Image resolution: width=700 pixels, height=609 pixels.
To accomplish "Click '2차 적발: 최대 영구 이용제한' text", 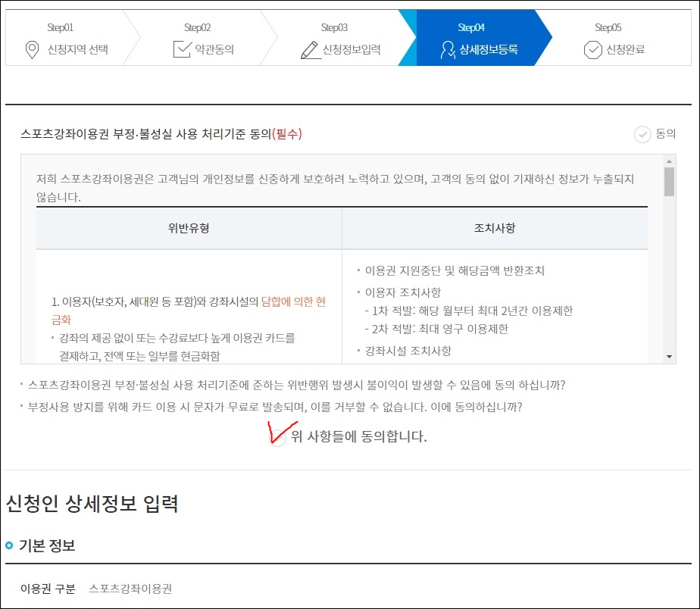I will pos(436,329).
